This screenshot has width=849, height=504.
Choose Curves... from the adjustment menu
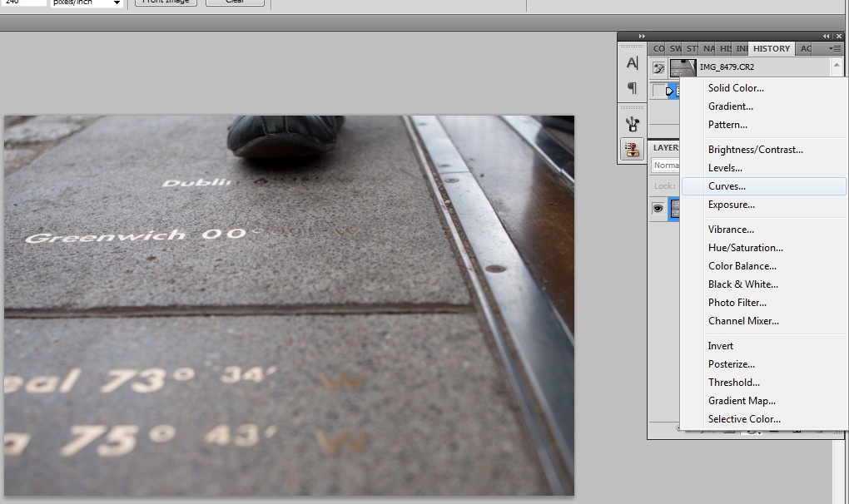[x=727, y=186]
